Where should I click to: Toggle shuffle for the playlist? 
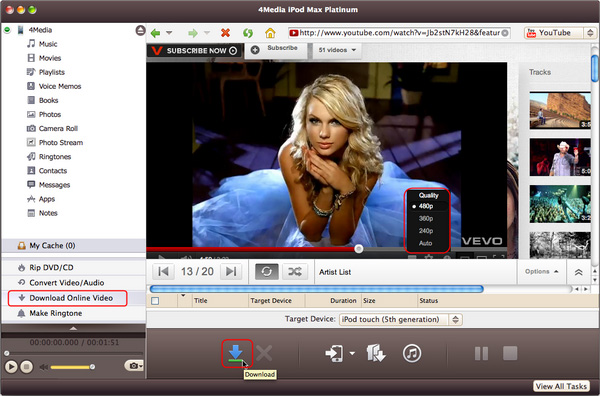[295, 272]
